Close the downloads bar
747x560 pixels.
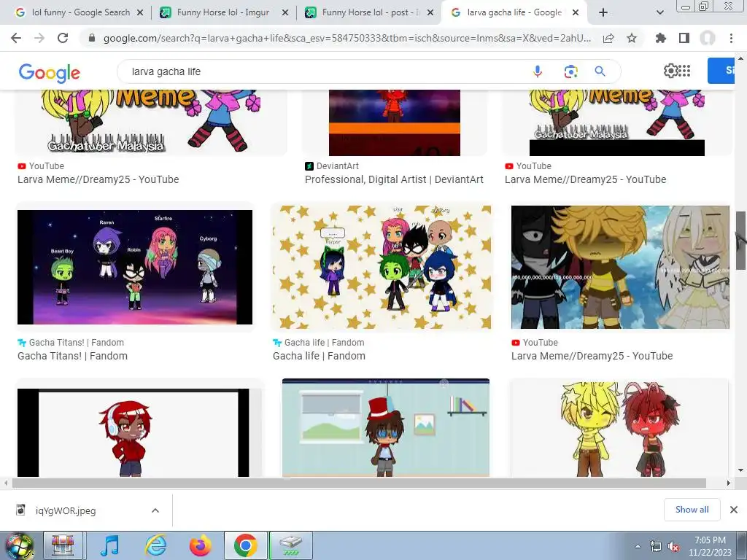(x=734, y=510)
